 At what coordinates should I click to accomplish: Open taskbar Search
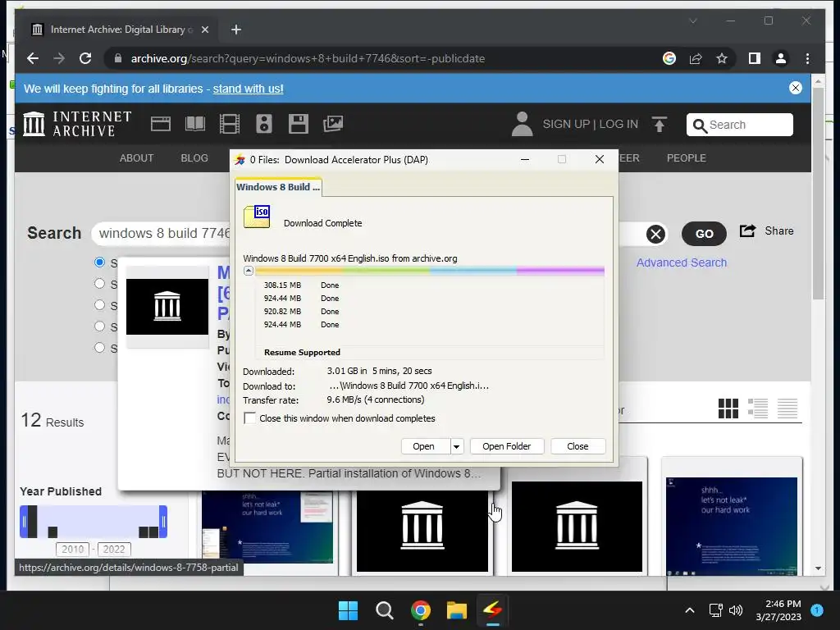[384, 610]
